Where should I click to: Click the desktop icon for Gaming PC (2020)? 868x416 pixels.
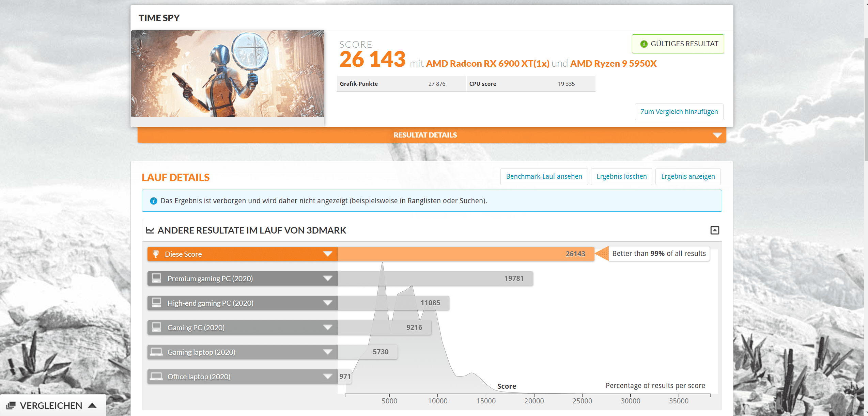157,327
